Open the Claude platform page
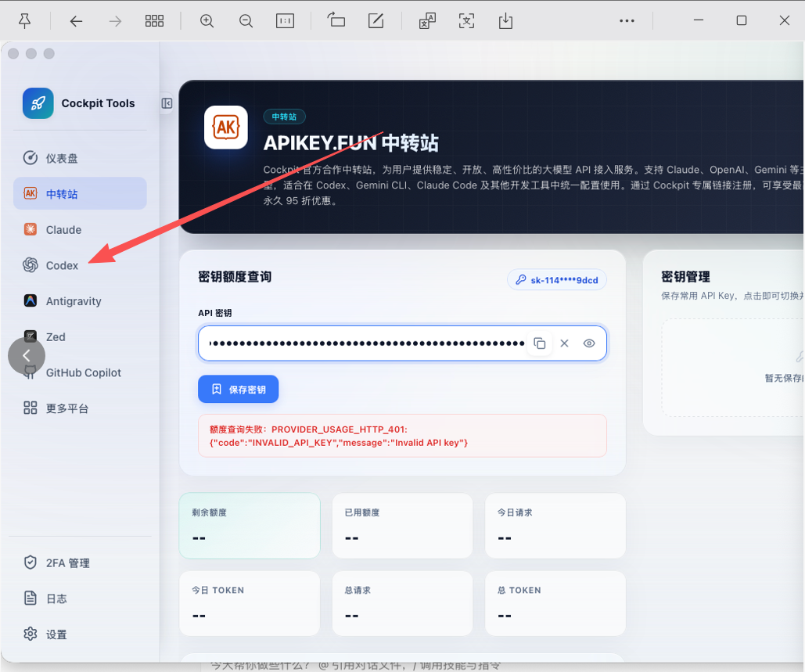The width and height of the screenshot is (805, 672). [x=80, y=229]
